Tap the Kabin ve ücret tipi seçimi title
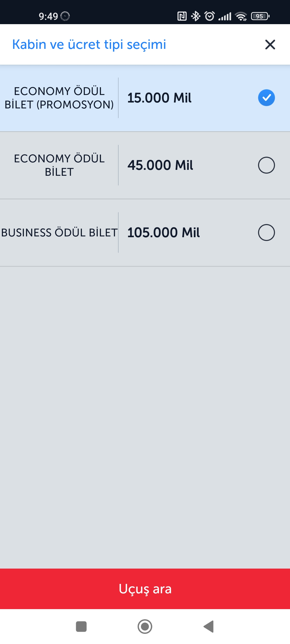This screenshot has width=290, height=644. click(89, 45)
